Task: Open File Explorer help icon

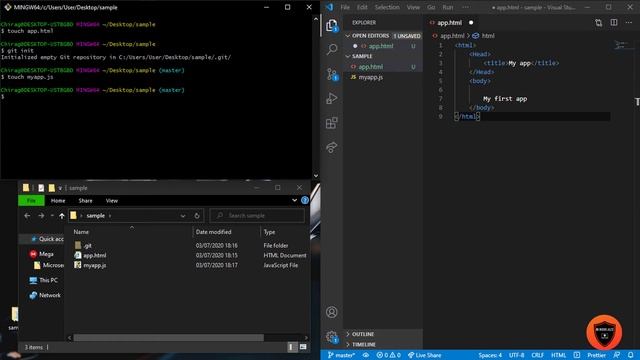Action: click(x=304, y=200)
